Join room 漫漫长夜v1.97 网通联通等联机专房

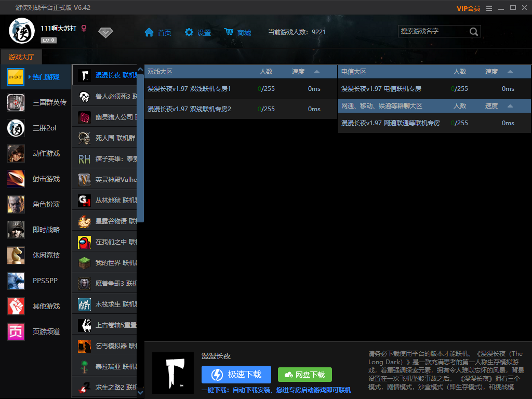434,123
